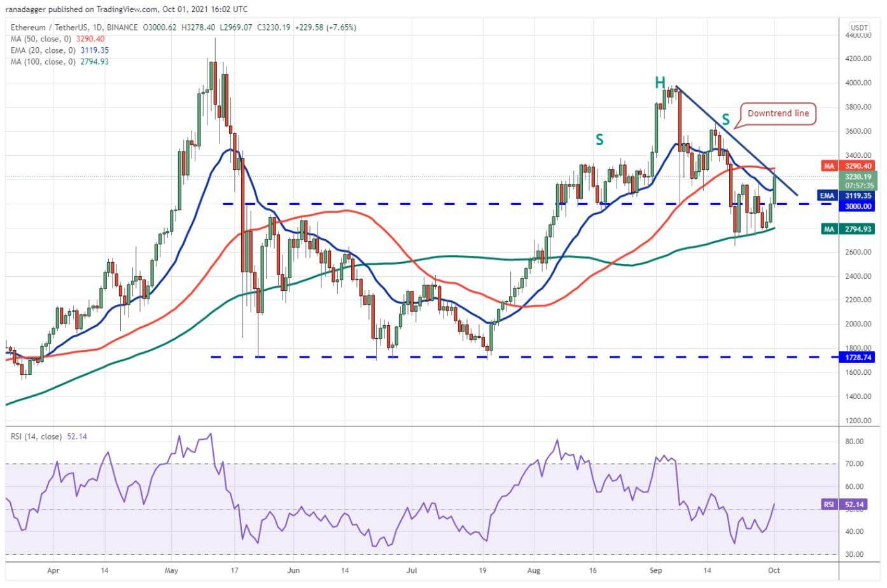887x588 pixels.
Task: Click the left shoulder S label
Action: pos(599,139)
